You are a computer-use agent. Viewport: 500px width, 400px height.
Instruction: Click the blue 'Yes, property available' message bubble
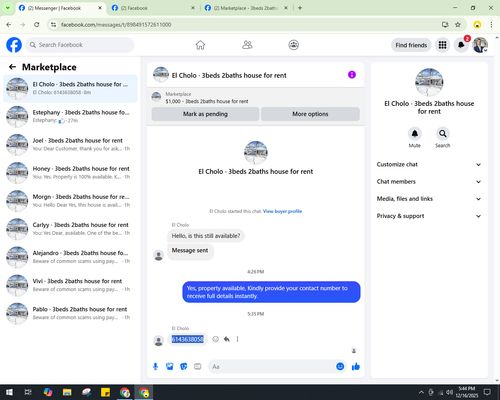pyautogui.click(x=271, y=292)
